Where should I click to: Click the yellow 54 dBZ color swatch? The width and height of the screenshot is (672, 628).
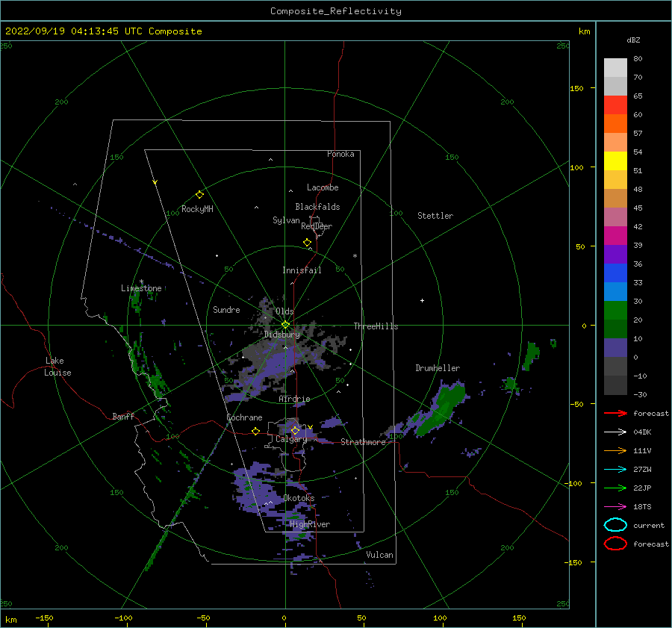(x=615, y=161)
